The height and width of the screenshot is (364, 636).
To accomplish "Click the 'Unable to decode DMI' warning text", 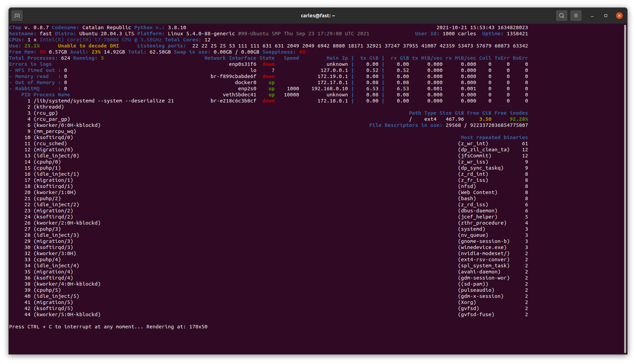I will 88,46.
